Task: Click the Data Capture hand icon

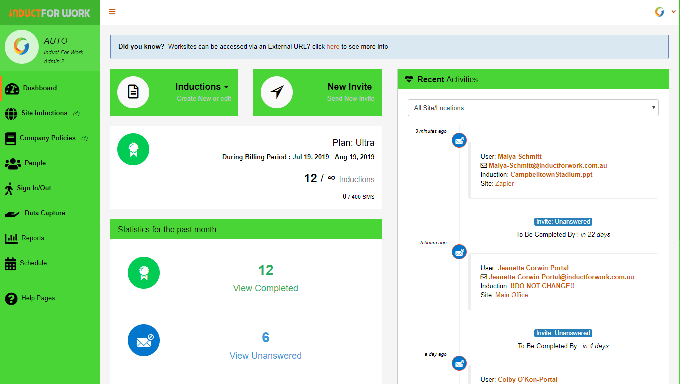Action: pos(12,214)
